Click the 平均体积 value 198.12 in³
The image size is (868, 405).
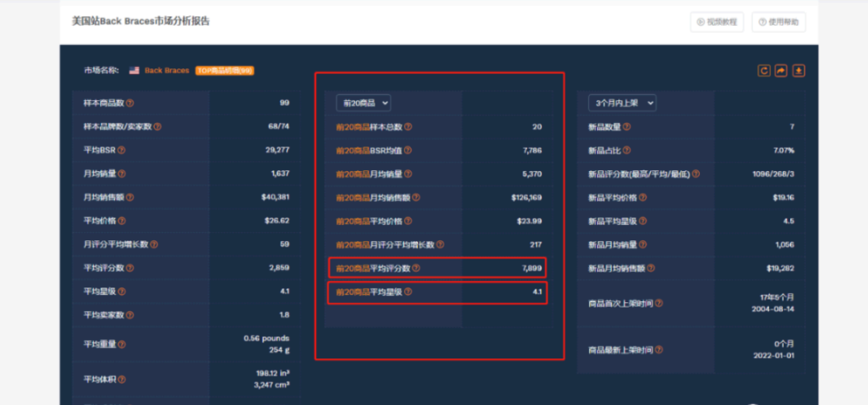[x=272, y=374]
